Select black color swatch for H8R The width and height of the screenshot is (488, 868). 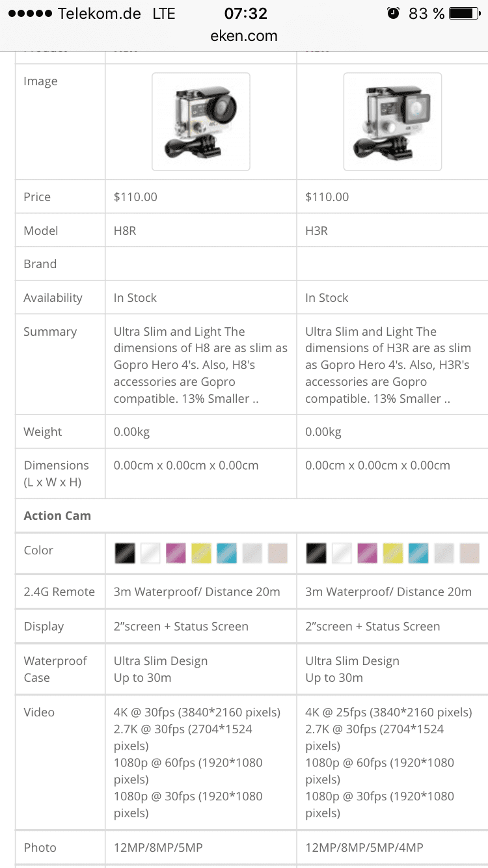tap(125, 553)
